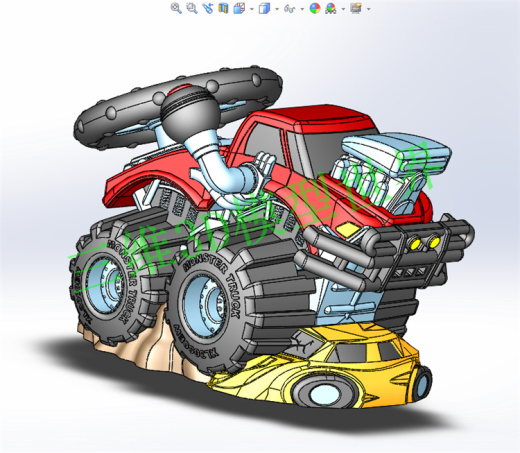
Task: Expand the Display Style dropdown arrow
Action: click(277, 9)
